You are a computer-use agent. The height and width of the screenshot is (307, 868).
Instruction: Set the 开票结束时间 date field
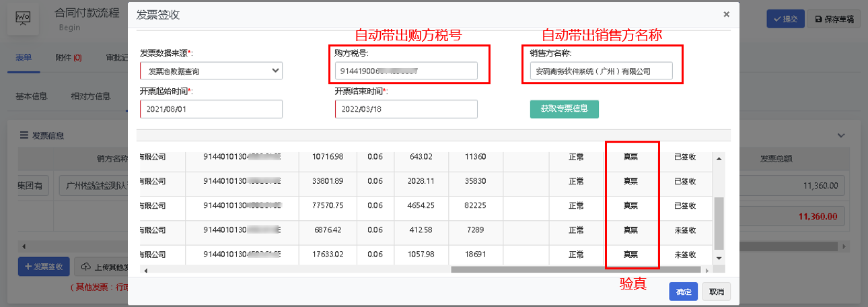coord(406,109)
